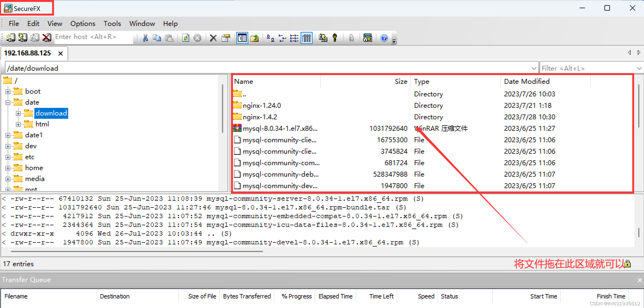Click the Refresh icon in toolbar
The height and width of the screenshot is (308, 644).
185,38
